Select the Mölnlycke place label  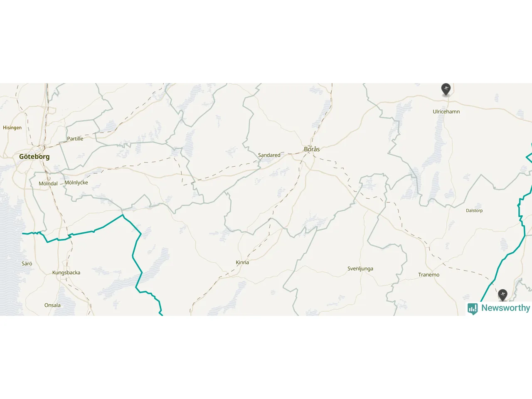76,182
